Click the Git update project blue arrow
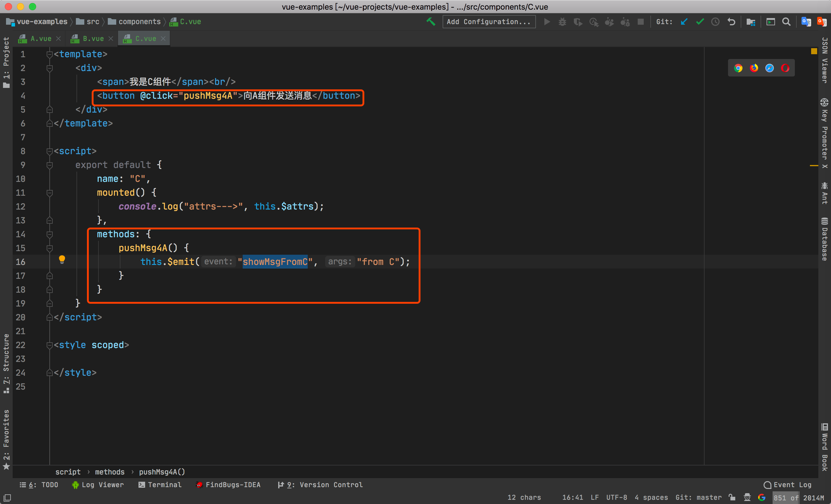 [684, 22]
